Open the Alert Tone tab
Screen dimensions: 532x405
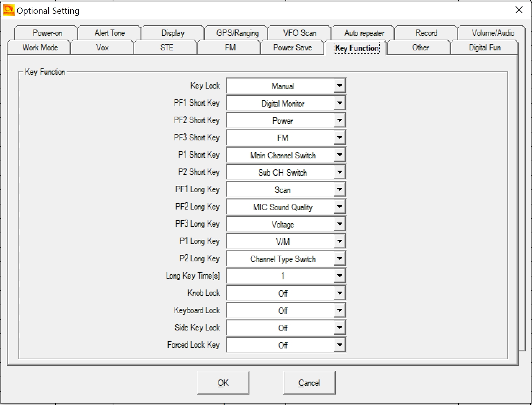pos(109,33)
